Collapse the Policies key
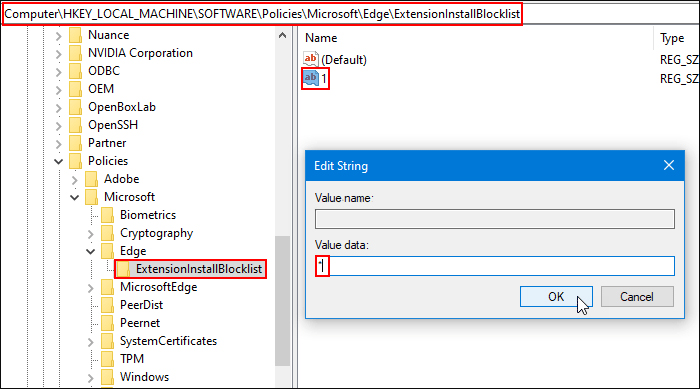 [58, 161]
